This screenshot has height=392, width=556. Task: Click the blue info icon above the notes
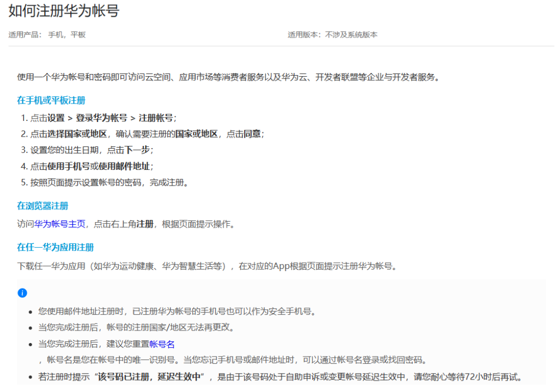pos(22,293)
